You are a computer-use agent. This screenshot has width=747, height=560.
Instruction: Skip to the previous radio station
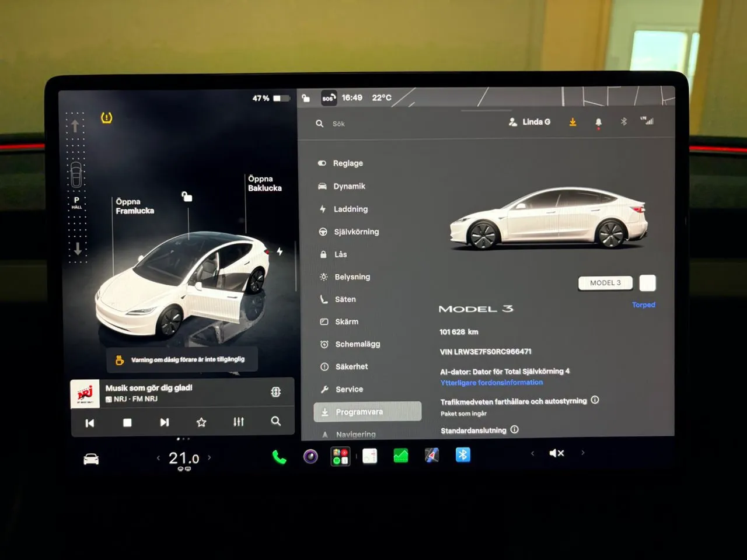(90, 423)
